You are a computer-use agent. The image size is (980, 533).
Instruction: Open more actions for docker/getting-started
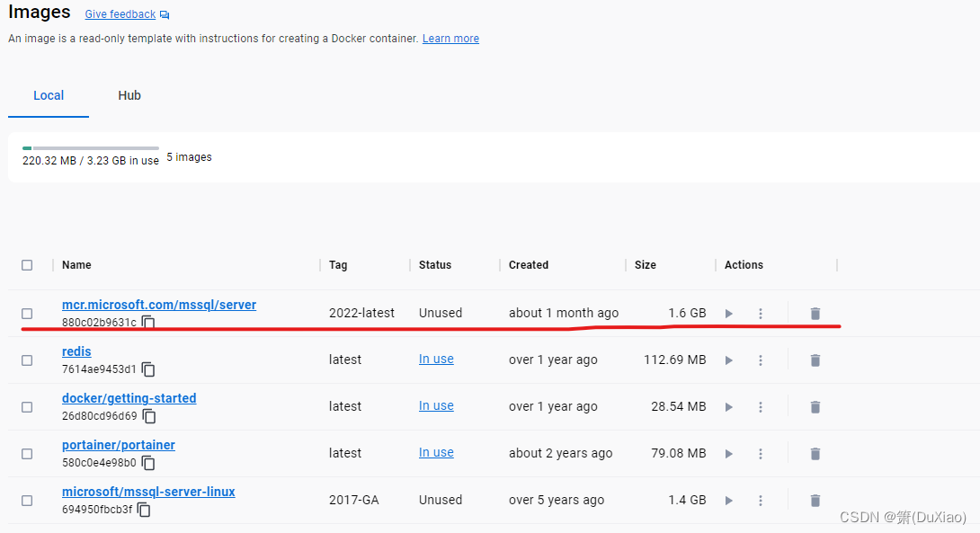point(761,407)
